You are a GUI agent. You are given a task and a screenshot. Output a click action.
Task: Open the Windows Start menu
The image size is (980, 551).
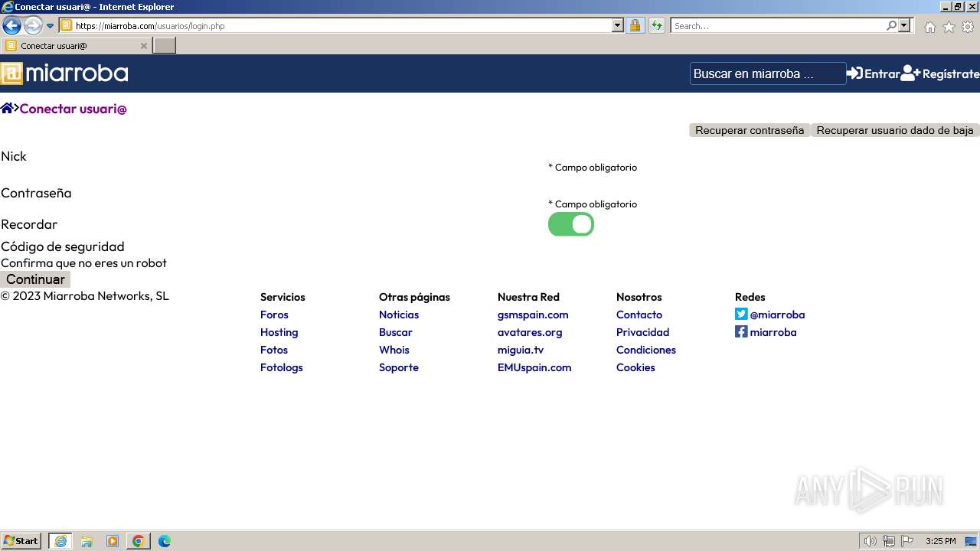pyautogui.click(x=21, y=541)
